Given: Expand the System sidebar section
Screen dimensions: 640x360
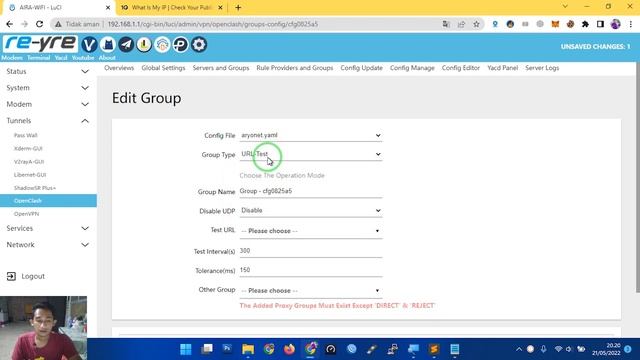Looking at the screenshot, I should (48, 88).
